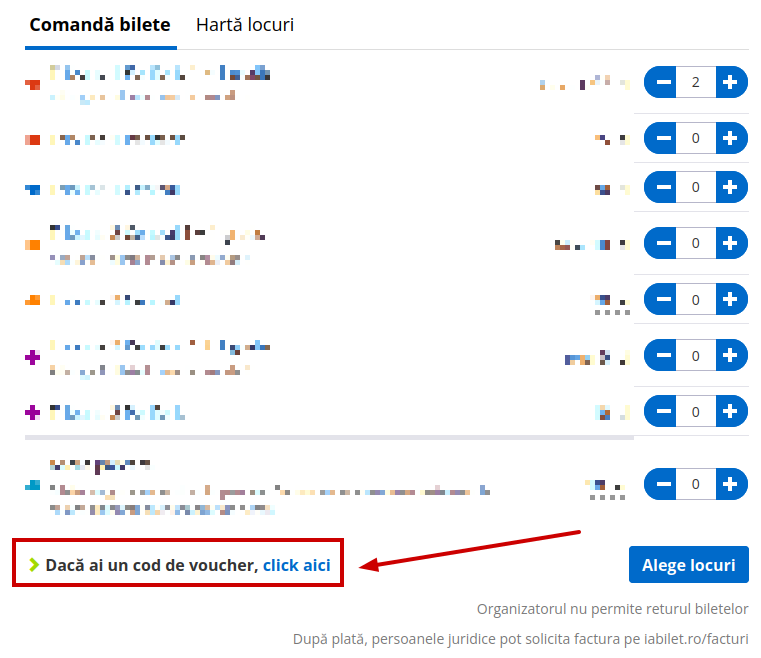
Task: Switch to Hartă locuri tab
Action: 245,25
